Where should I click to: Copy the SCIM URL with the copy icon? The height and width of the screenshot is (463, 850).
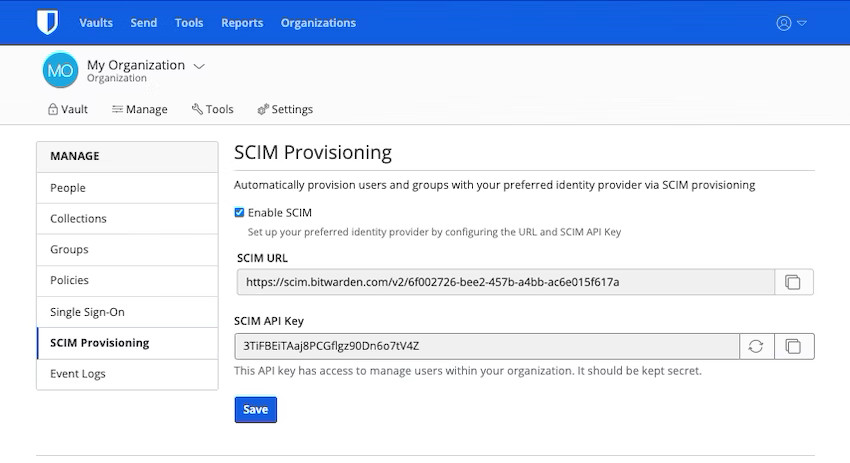(793, 282)
